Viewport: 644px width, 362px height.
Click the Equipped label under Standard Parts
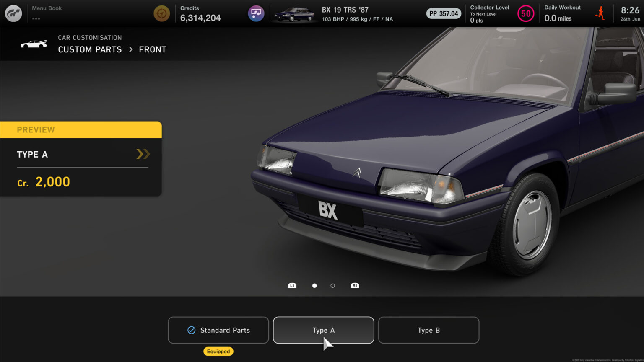coord(218,351)
